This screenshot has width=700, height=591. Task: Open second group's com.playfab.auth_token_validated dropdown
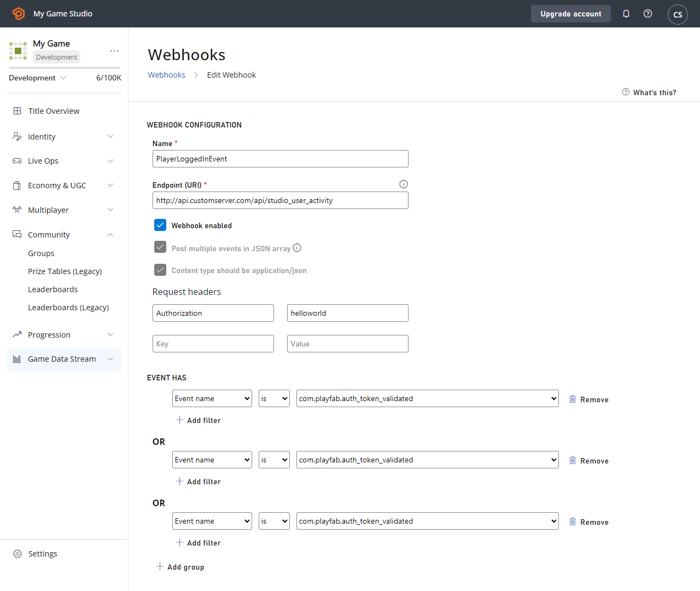coord(428,460)
